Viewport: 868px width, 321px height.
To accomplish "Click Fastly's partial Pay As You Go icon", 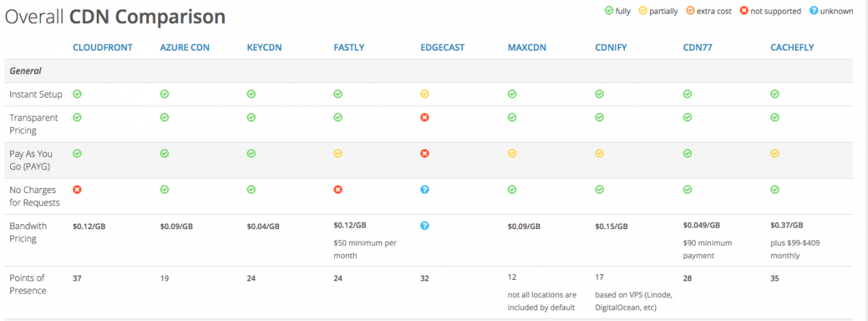I will (338, 153).
